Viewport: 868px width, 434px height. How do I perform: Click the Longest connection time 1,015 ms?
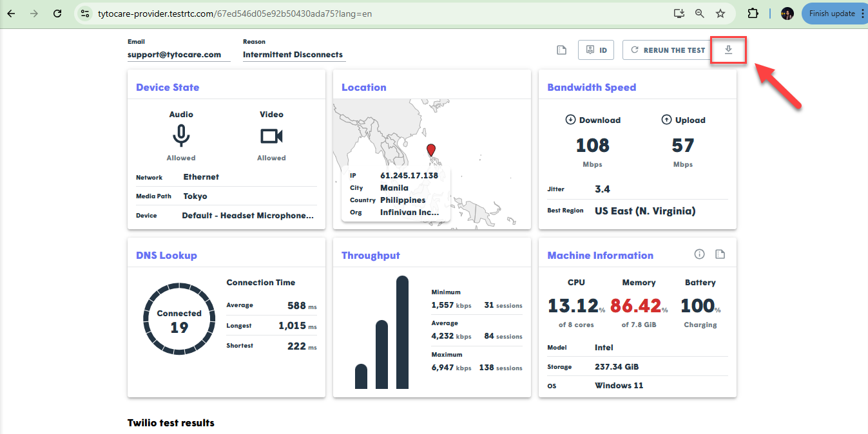(x=297, y=326)
